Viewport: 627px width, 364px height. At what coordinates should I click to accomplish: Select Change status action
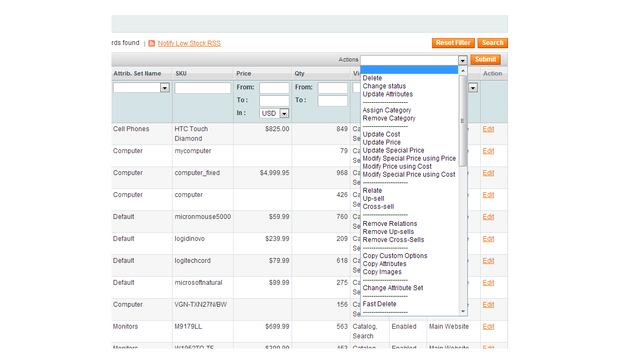384,86
